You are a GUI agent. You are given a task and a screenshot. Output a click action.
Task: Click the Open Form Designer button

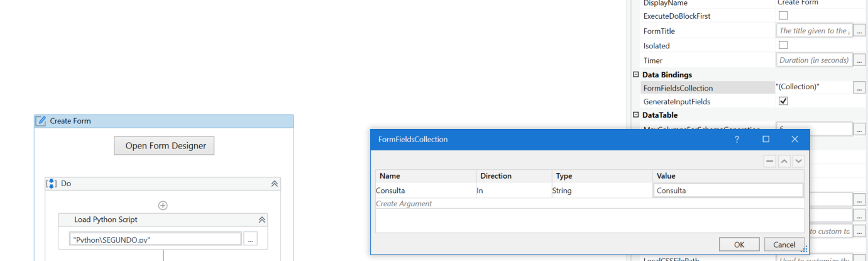click(x=166, y=146)
